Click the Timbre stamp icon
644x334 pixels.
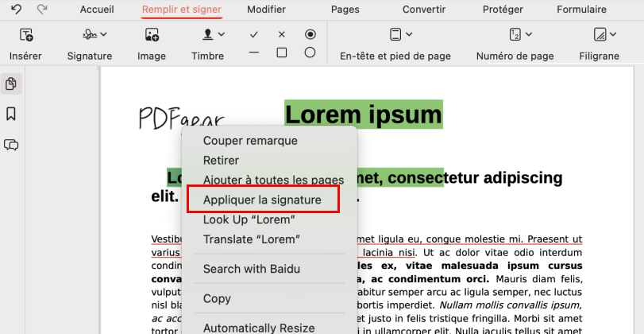point(207,34)
